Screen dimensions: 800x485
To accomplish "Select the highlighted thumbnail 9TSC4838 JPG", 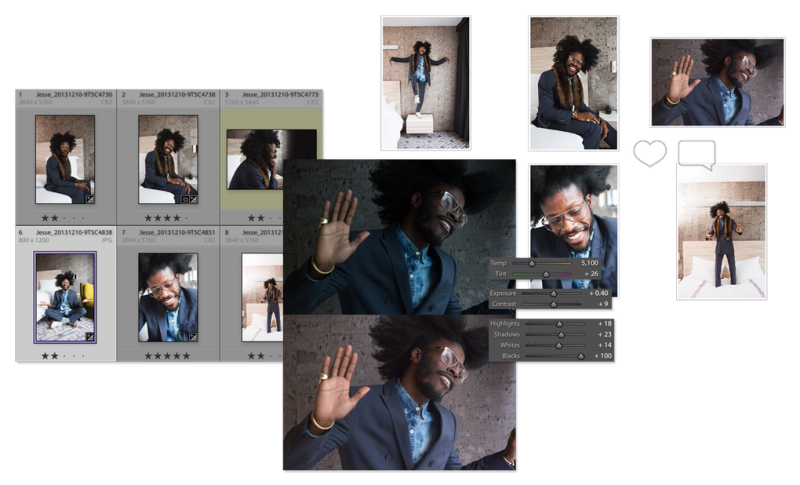I will (65, 297).
